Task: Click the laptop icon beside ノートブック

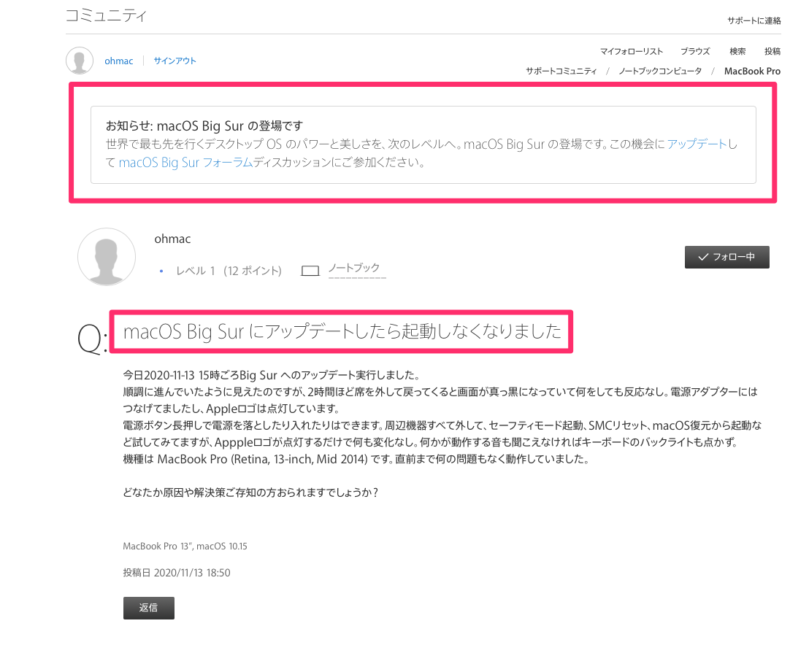Action: [310, 271]
